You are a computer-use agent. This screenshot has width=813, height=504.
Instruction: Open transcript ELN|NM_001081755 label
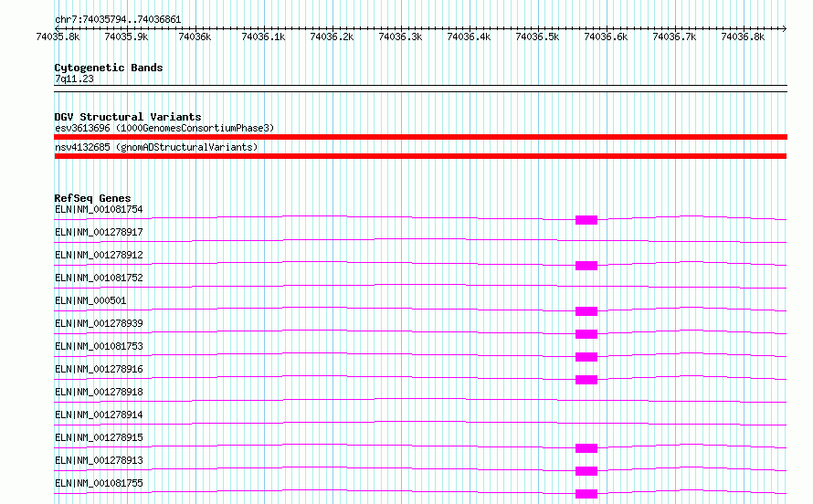(99, 483)
